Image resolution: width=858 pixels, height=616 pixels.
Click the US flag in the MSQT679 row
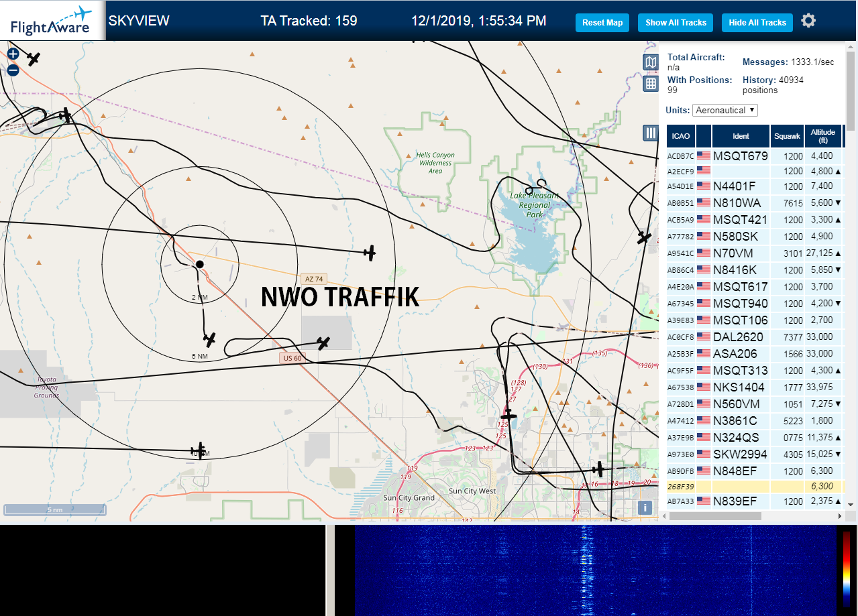[x=704, y=156]
